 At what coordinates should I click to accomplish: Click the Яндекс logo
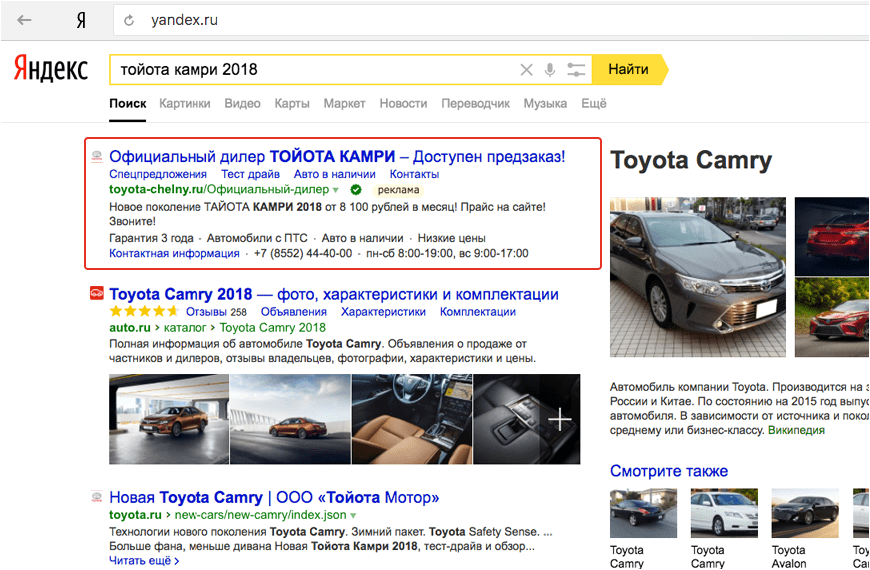50,69
